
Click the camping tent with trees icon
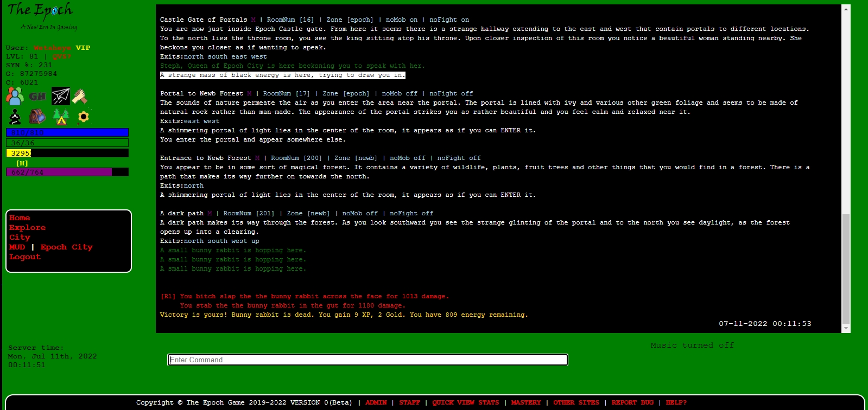coord(61,117)
